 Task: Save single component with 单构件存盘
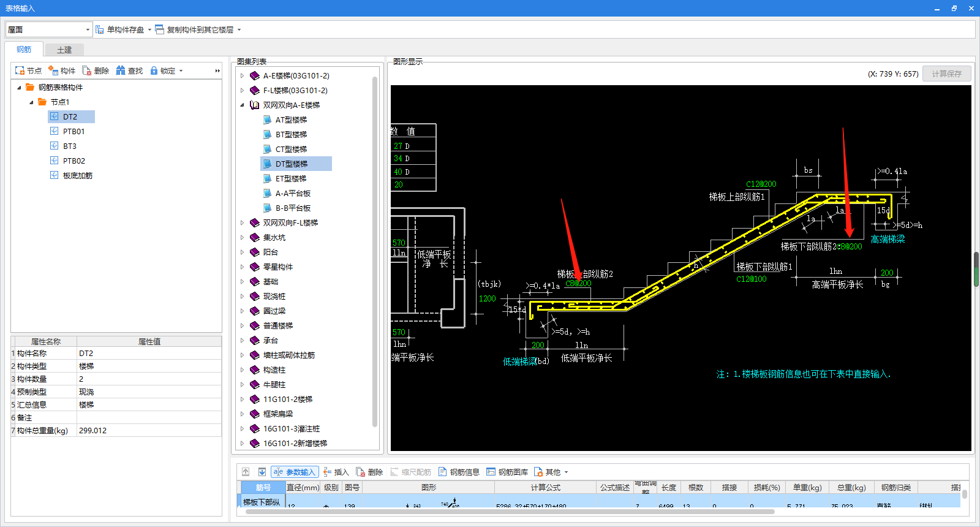(x=120, y=29)
